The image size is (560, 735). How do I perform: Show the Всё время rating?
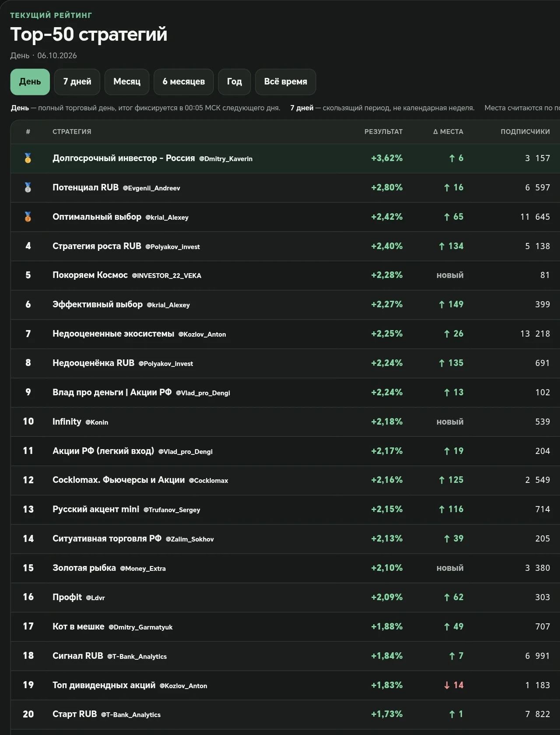coord(286,82)
